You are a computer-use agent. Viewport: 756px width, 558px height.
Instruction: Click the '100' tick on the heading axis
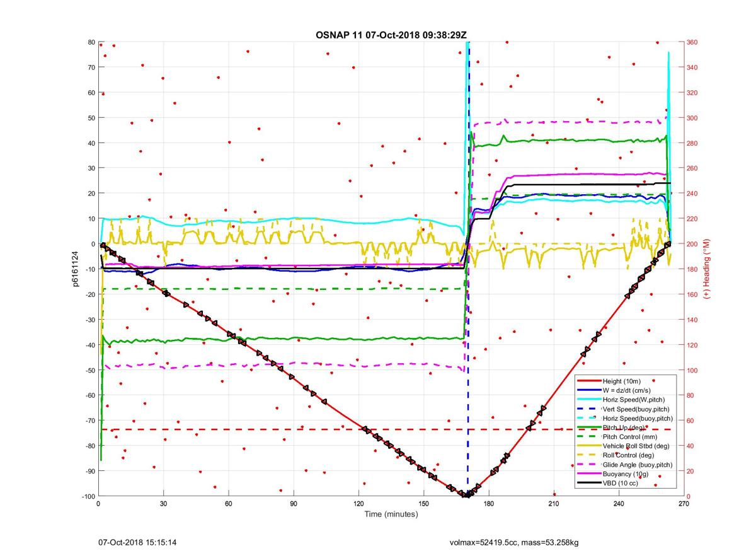click(x=694, y=370)
